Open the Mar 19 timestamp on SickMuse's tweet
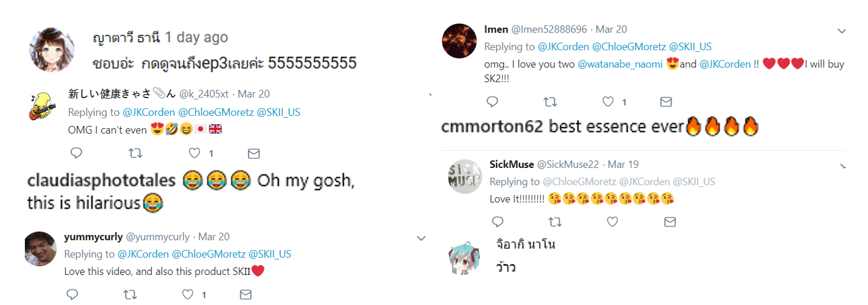 point(623,164)
